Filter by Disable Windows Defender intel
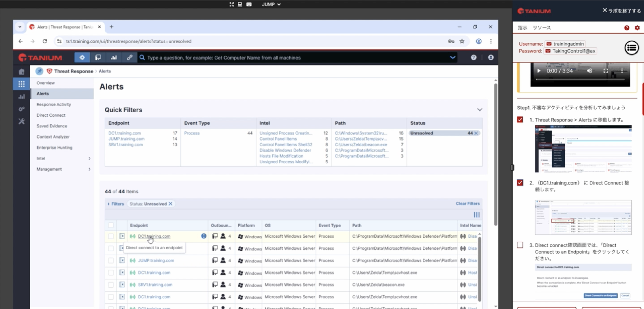The height and width of the screenshot is (309, 644). pyautogui.click(x=285, y=150)
